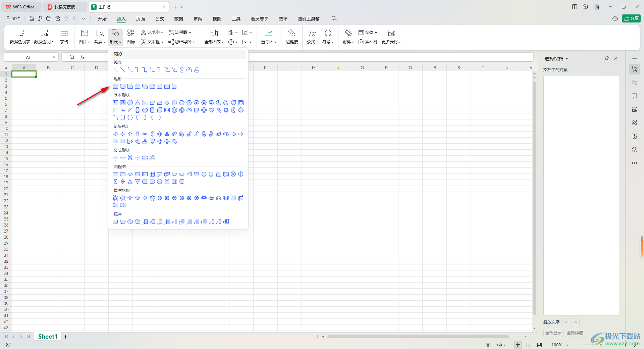
Task: Click the 分享 share button
Action: 631,18
